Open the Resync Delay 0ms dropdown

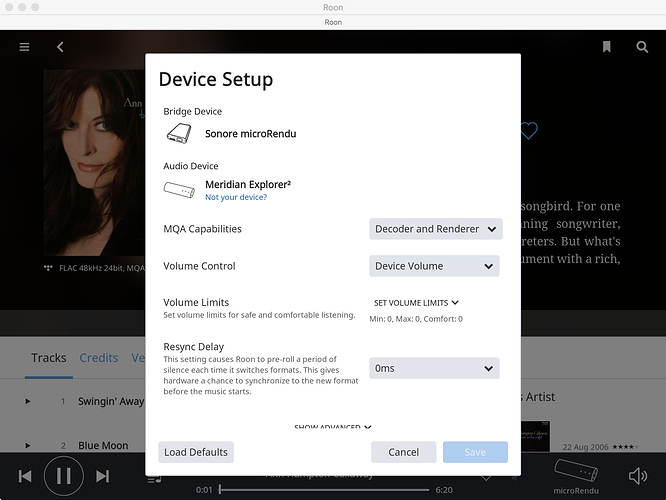pos(434,368)
